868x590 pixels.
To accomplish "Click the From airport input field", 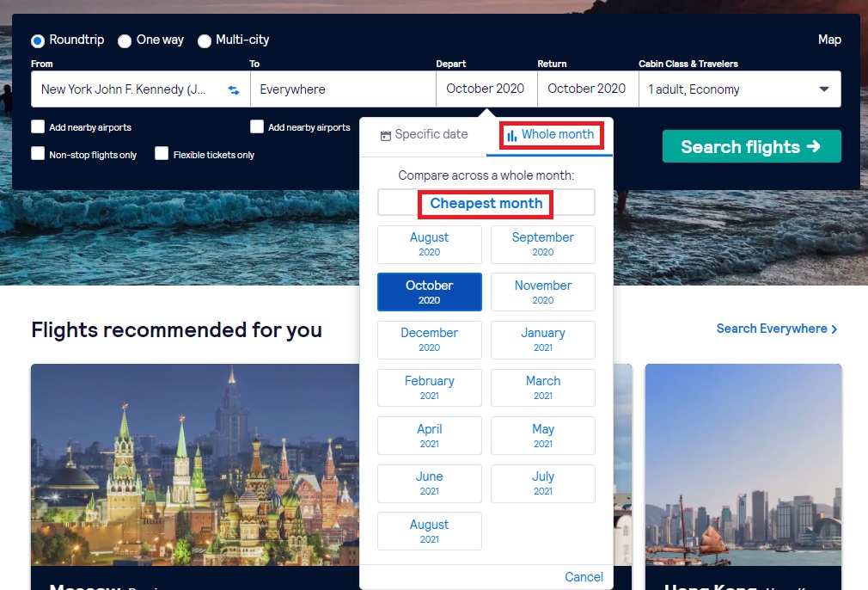I will [x=141, y=89].
